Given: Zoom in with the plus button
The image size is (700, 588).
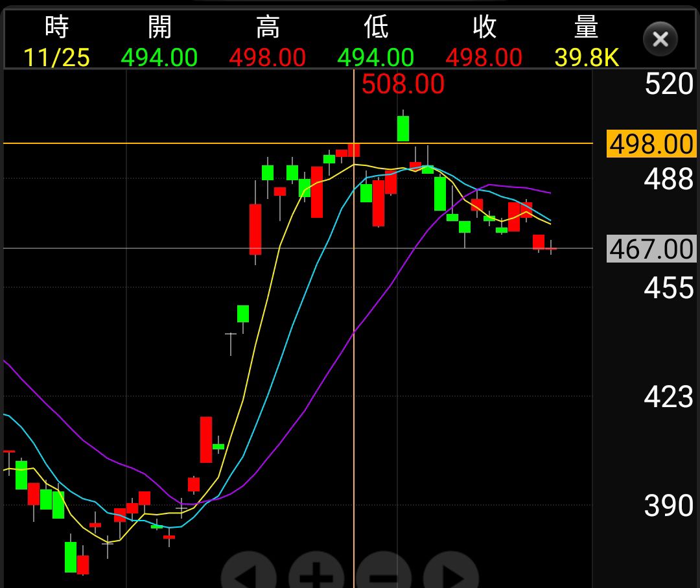Looking at the screenshot, I should pos(316,573).
